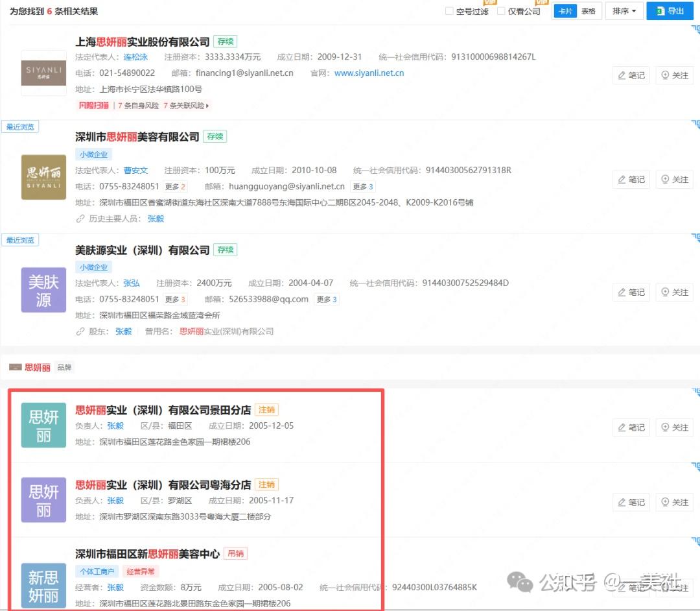Click the 个体工商户 tag
Image resolution: width=700 pixels, height=611 pixels.
[97, 571]
